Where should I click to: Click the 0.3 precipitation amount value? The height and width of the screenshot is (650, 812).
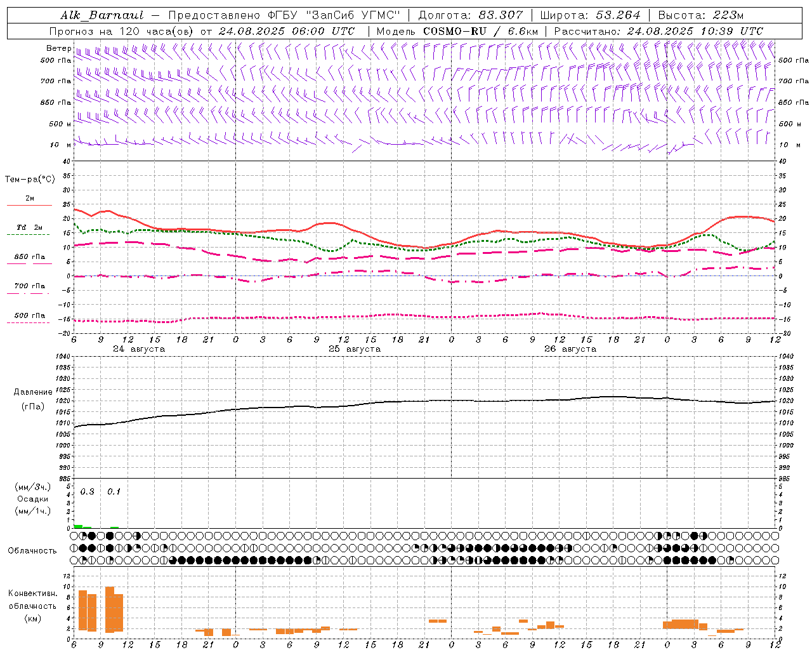(87, 491)
